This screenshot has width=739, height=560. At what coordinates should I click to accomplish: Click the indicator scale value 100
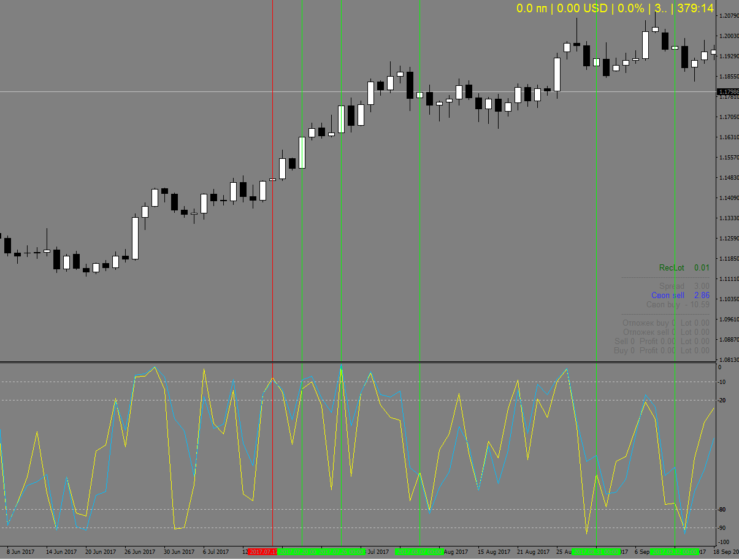point(723,542)
